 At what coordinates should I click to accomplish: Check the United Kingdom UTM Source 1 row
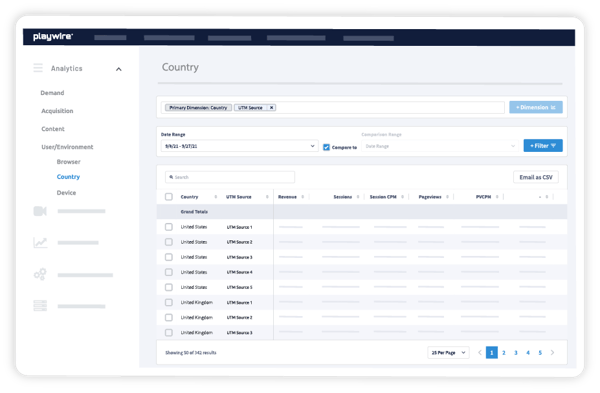(169, 302)
